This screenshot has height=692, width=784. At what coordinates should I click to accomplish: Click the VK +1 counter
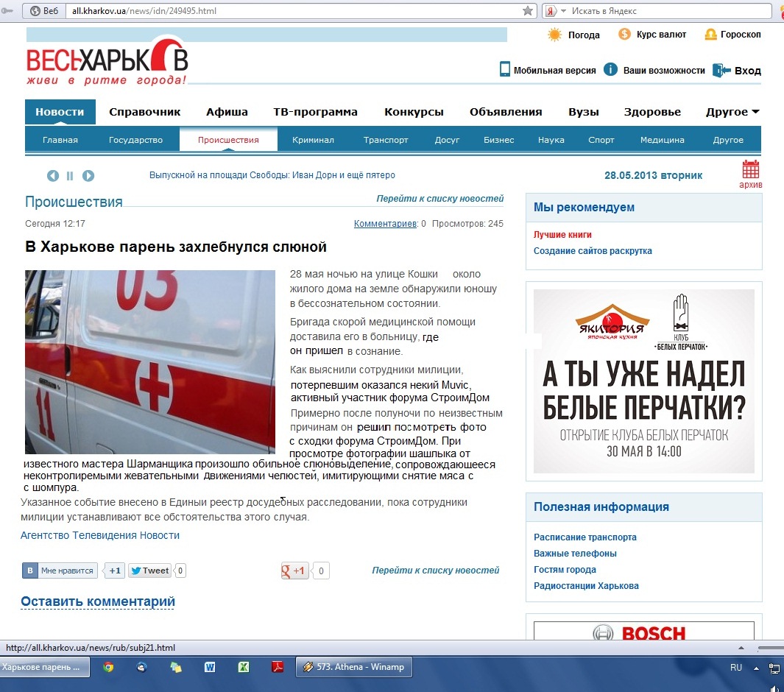point(115,571)
